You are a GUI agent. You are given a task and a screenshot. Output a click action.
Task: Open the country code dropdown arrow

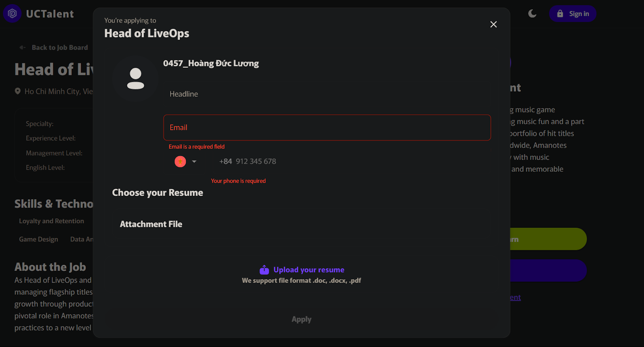(194, 162)
